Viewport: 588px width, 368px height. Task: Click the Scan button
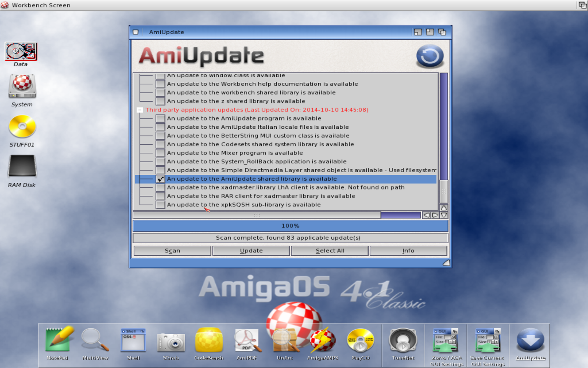point(172,251)
